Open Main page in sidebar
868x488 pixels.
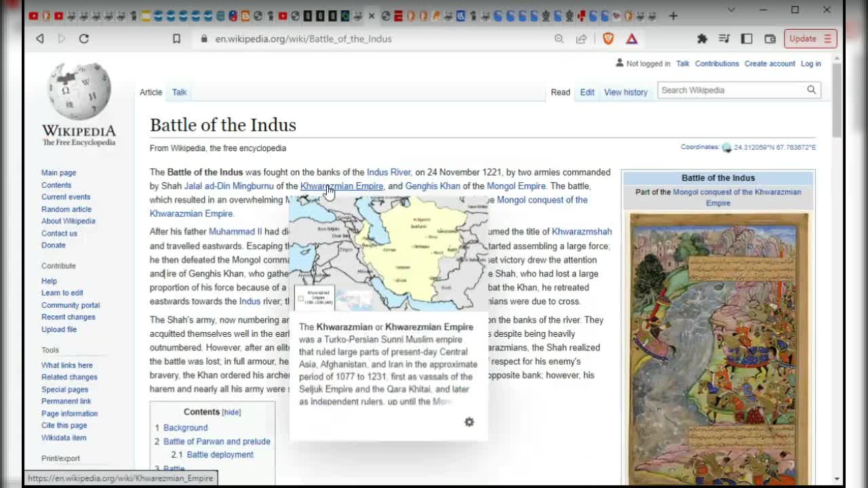[58, 173]
